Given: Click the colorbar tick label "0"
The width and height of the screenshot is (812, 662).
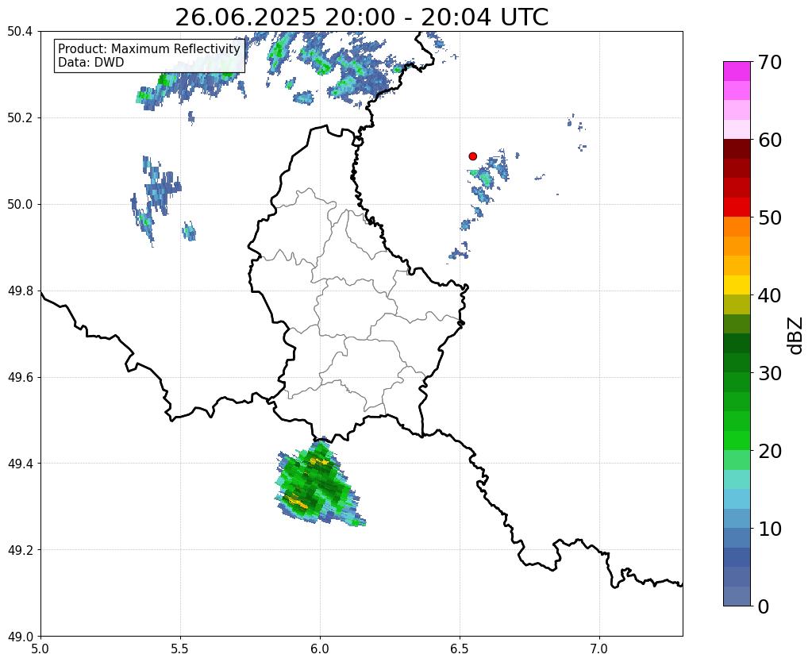Looking at the screenshot, I should tap(764, 606).
